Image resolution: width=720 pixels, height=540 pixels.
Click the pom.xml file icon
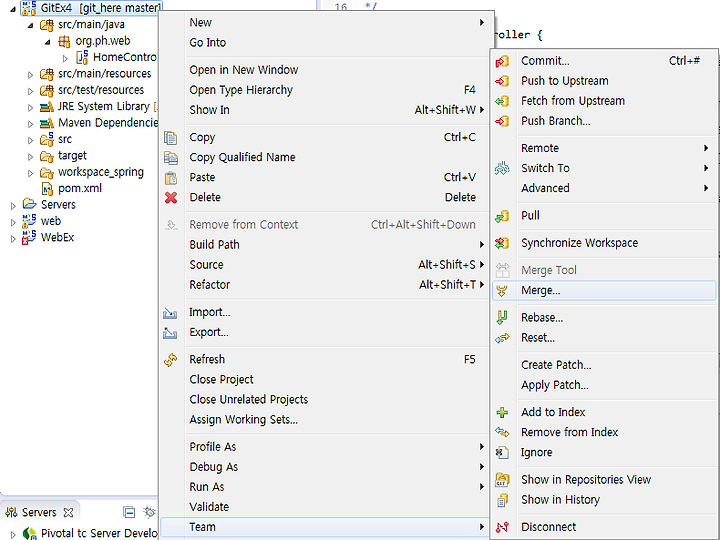[47, 189]
